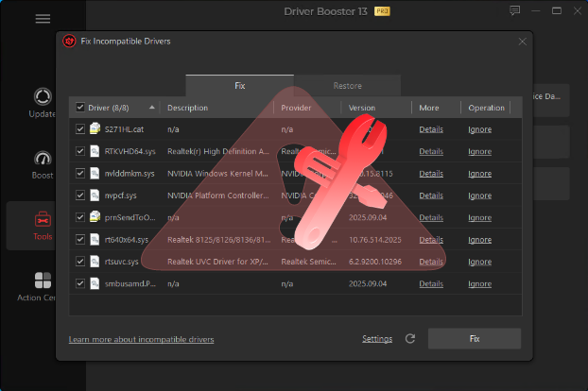
Task: Deselect the smbusamd driver checkbox
Action: tap(80, 282)
